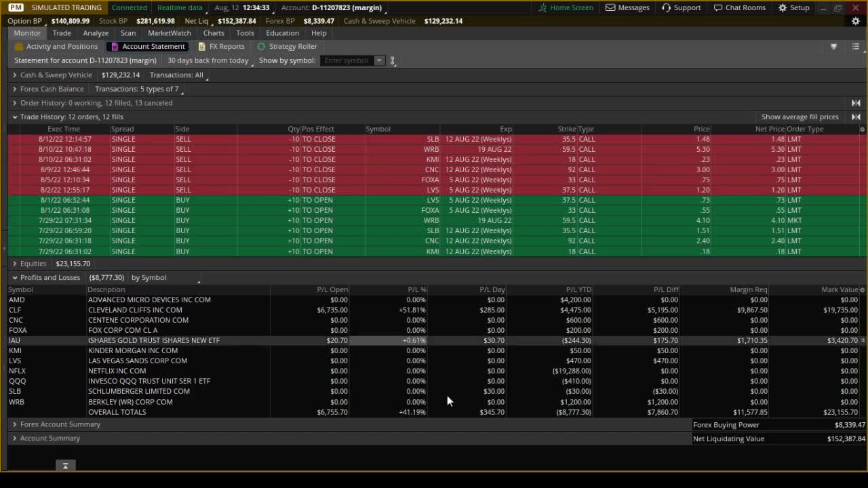This screenshot has height=488, width=868.
Task: Expand the Forex Account Summary section
Action: pos(14,424)
